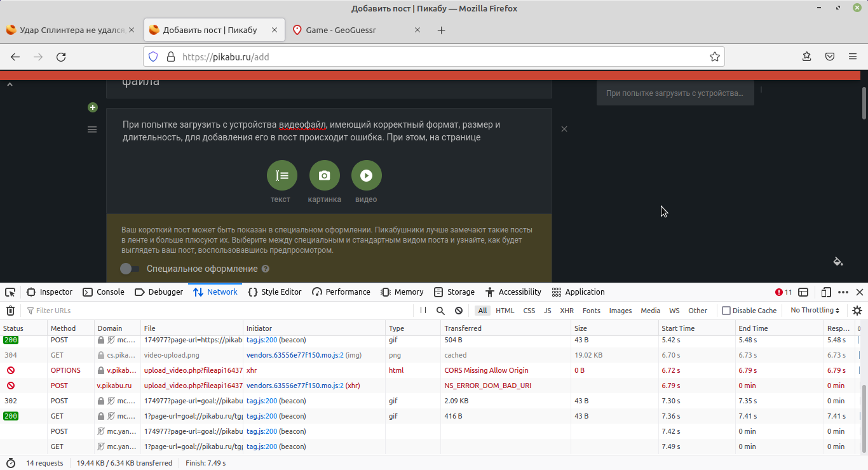Sort by the Start Time column
The height and width of the screenshot is (470, 868).
[696, 328]
